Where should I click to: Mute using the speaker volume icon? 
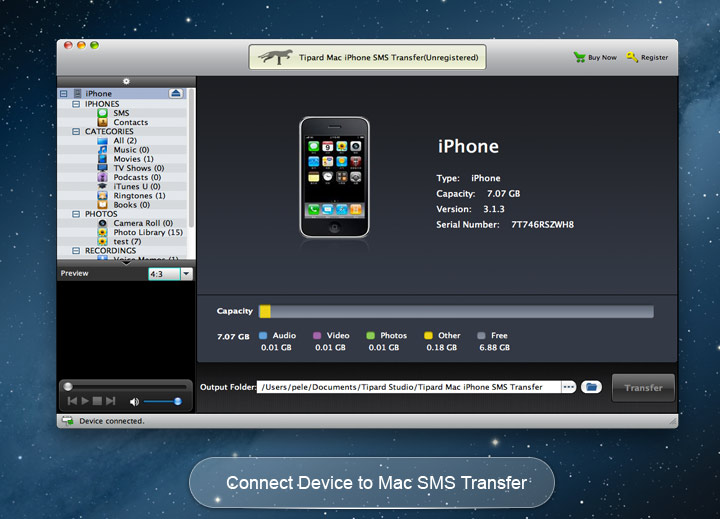[134, 402]
